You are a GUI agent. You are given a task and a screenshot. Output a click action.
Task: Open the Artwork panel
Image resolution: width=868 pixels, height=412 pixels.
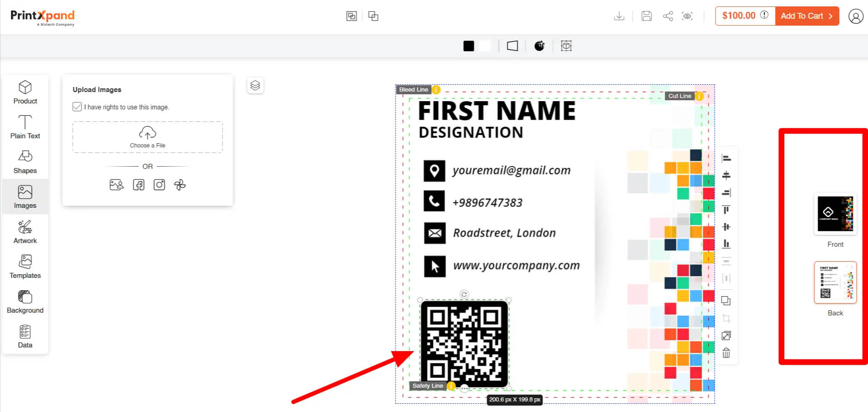[25, 232]
